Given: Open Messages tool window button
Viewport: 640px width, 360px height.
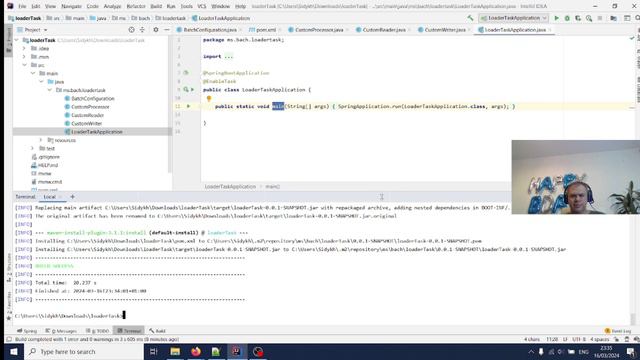Looking at the screenshot, I should 61,331.
